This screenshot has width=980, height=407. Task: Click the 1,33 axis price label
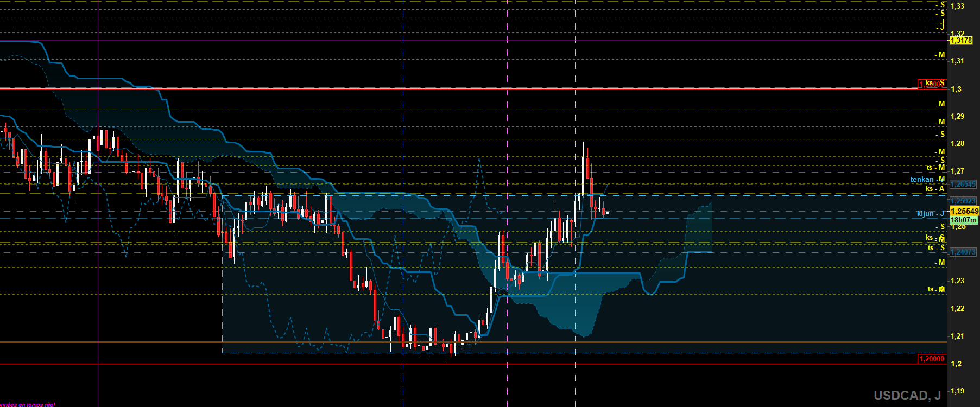pos(957,6)
